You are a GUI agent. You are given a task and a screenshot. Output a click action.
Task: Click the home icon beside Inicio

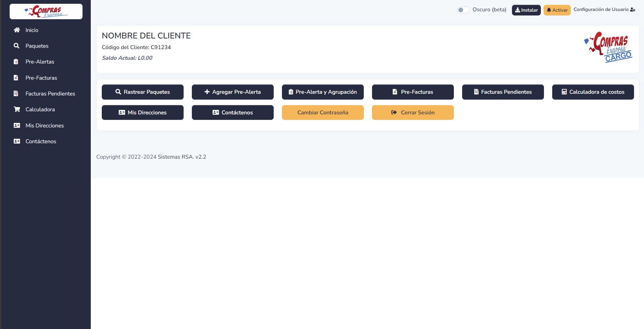(17, 30)
